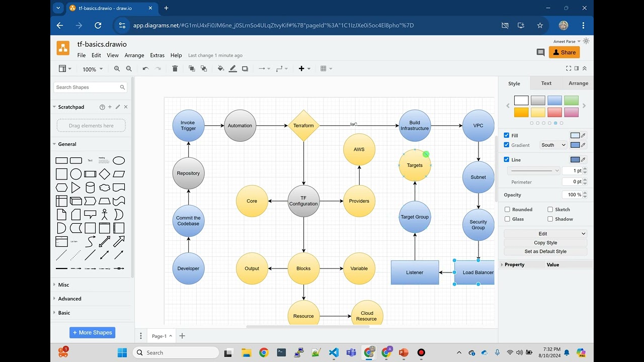644x362 pixels.
Task: Open the comments panel icon
Action: [x=540, y=52]
